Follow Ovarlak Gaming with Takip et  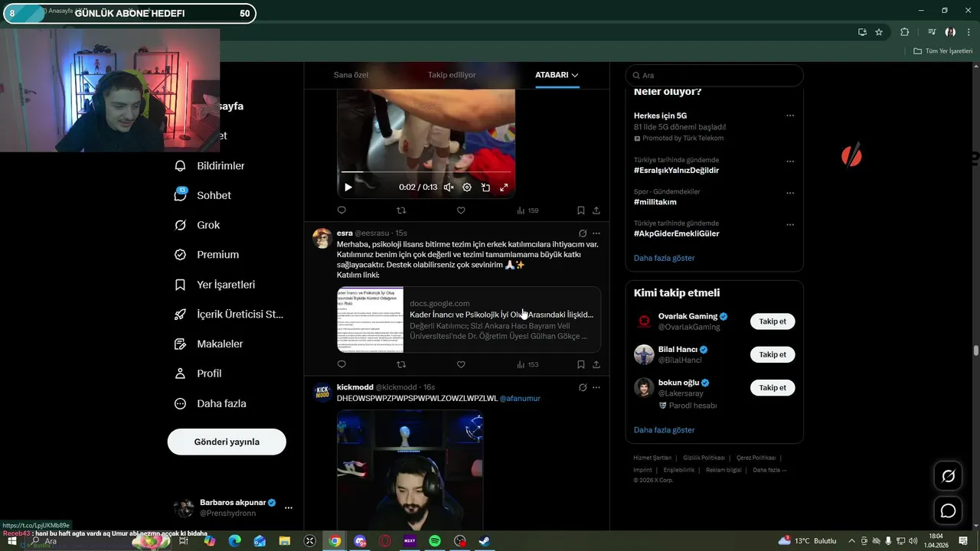coord(773,321)
